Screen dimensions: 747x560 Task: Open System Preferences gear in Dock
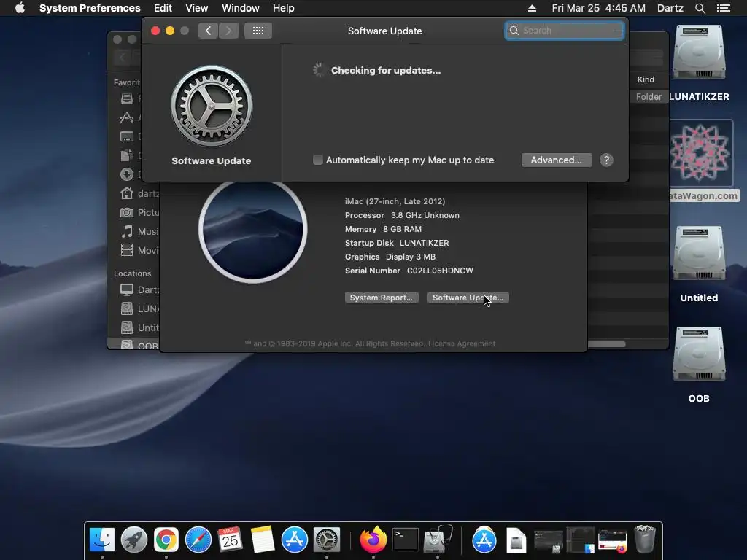(x=327, y=540)
